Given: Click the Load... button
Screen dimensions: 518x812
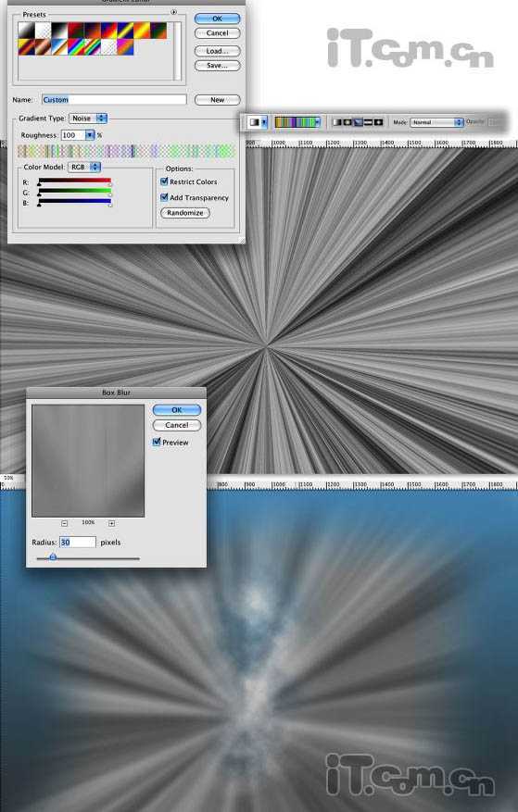Looking at the screenshot, I should click(x=217, y=51).
